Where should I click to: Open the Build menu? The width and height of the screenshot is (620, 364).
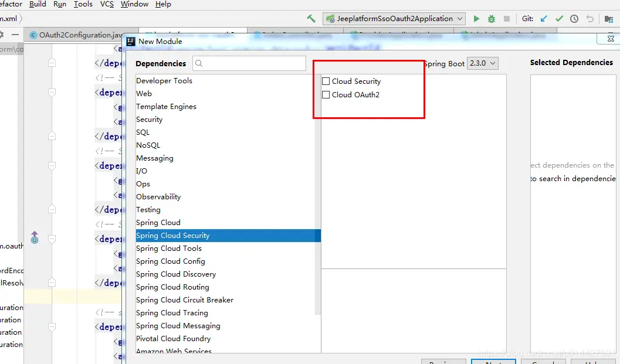click(x=38, y=4)
